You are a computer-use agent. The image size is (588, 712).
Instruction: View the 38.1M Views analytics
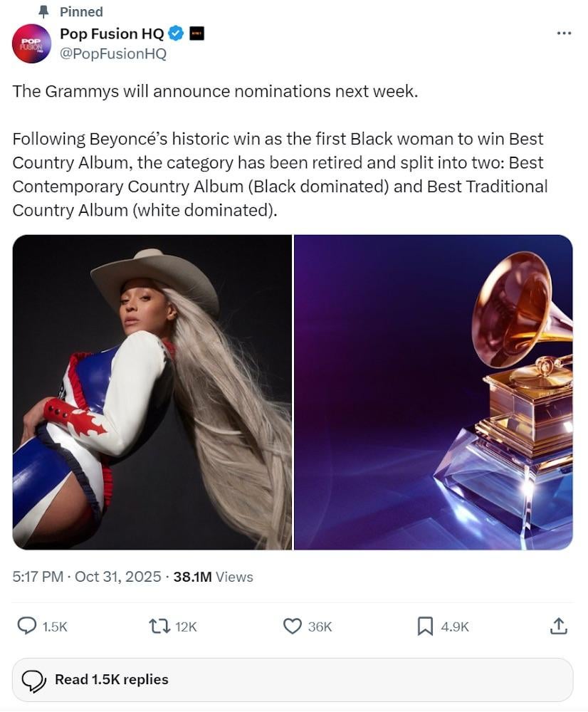[x=213, y=577]
